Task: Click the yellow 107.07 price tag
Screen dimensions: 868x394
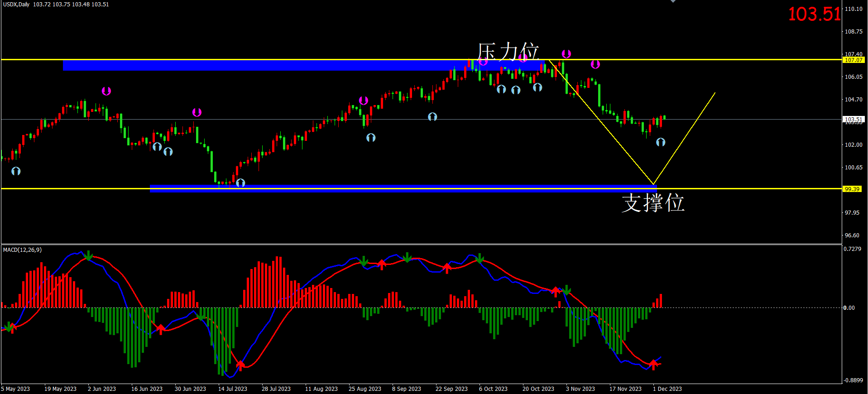Action: click(853, 60)
